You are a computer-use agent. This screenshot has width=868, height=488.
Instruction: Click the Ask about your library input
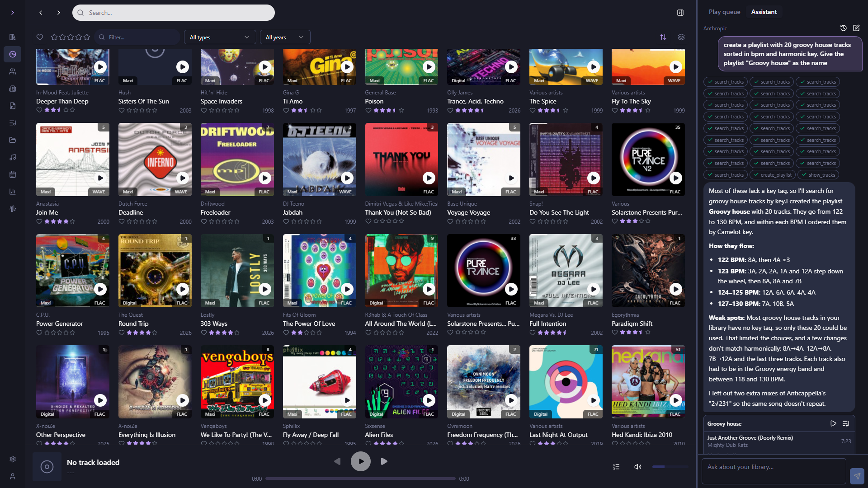point(774,471)
